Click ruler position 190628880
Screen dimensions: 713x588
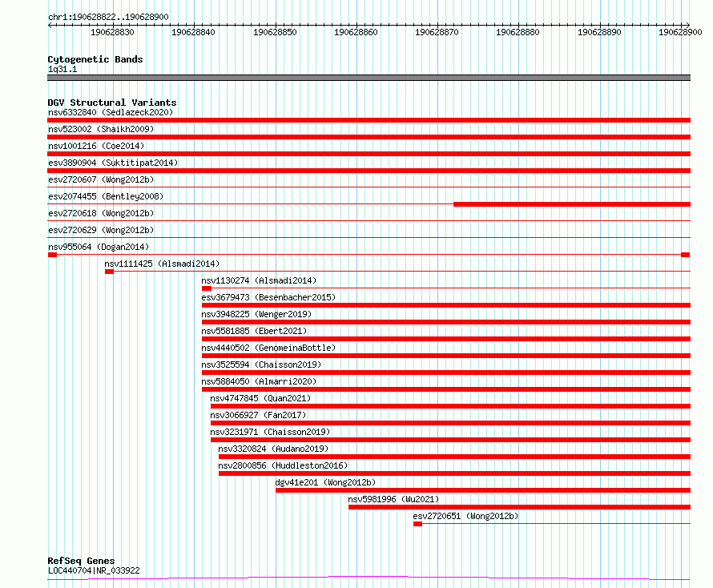click(x=518, y=32)
